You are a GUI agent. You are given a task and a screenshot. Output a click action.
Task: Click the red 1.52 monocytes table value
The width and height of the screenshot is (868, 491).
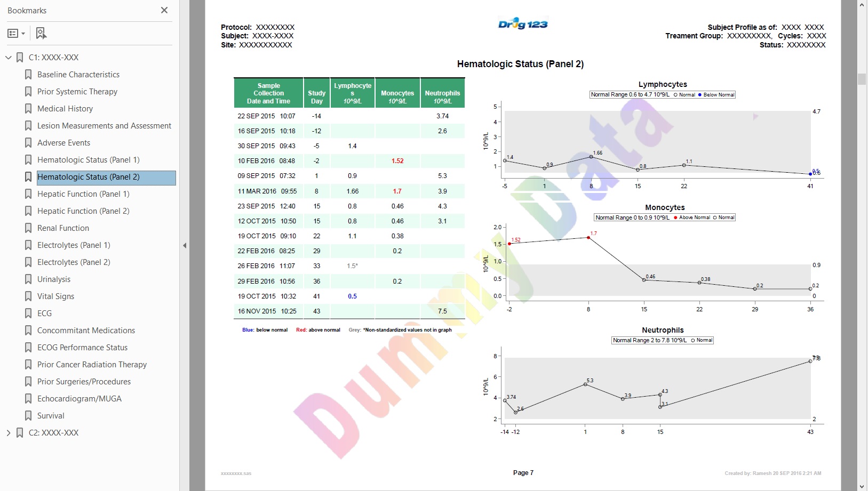(x=397, y=161)
